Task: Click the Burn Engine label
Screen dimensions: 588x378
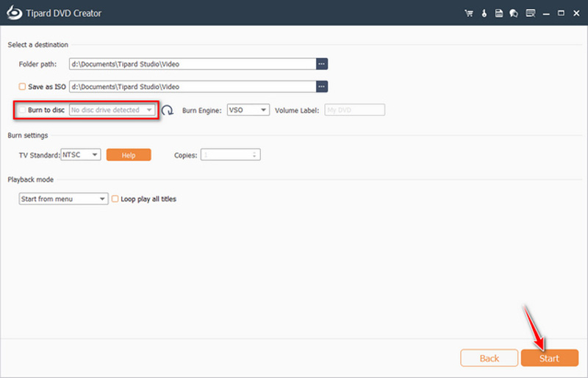Action: [x=201, y=110]
